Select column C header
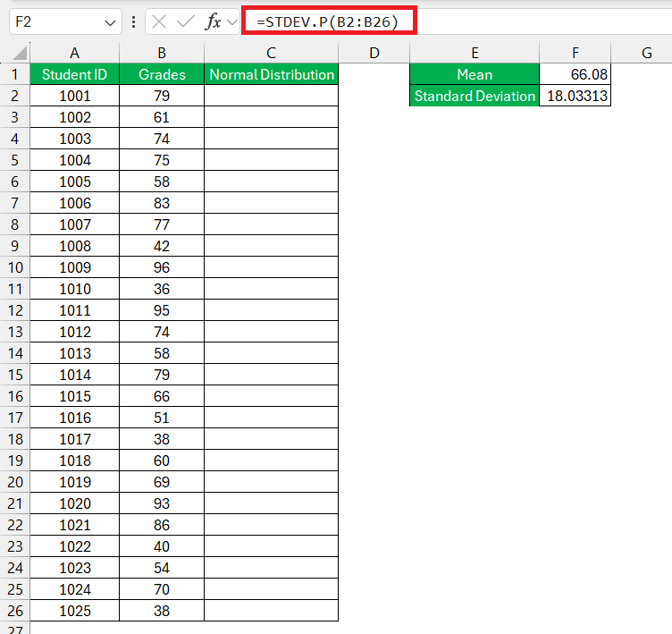 [x=272, y=53]
